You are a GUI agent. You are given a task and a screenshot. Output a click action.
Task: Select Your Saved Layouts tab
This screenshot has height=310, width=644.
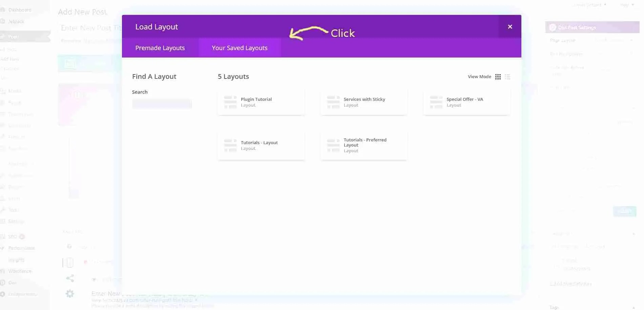(x=240, y=48)
